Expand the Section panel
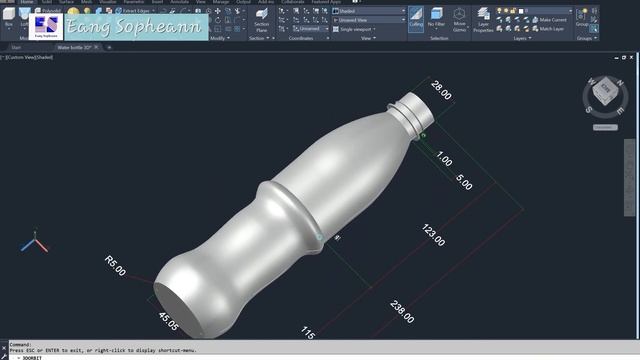640x360 pixels. pyautogui.click(x=260, y=38)
